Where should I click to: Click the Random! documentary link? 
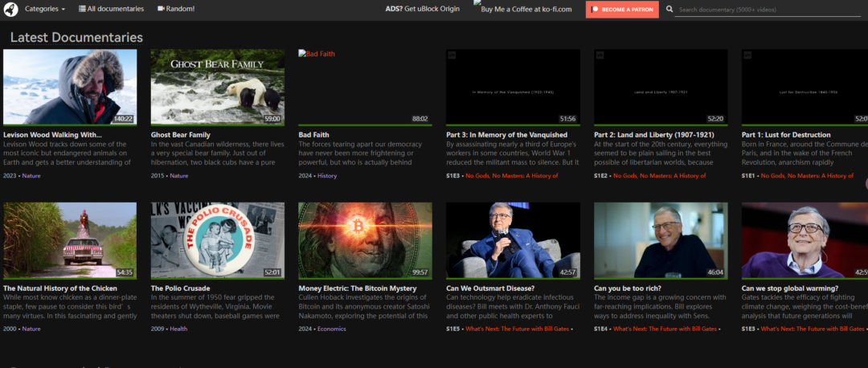[x=176, y=9]
